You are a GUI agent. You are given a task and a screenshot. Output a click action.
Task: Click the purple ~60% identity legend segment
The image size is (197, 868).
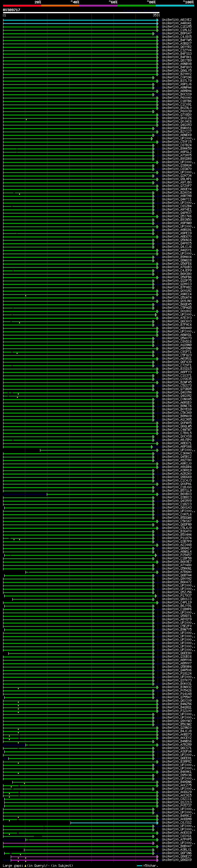pyautogui.click(x=98, y=6)
